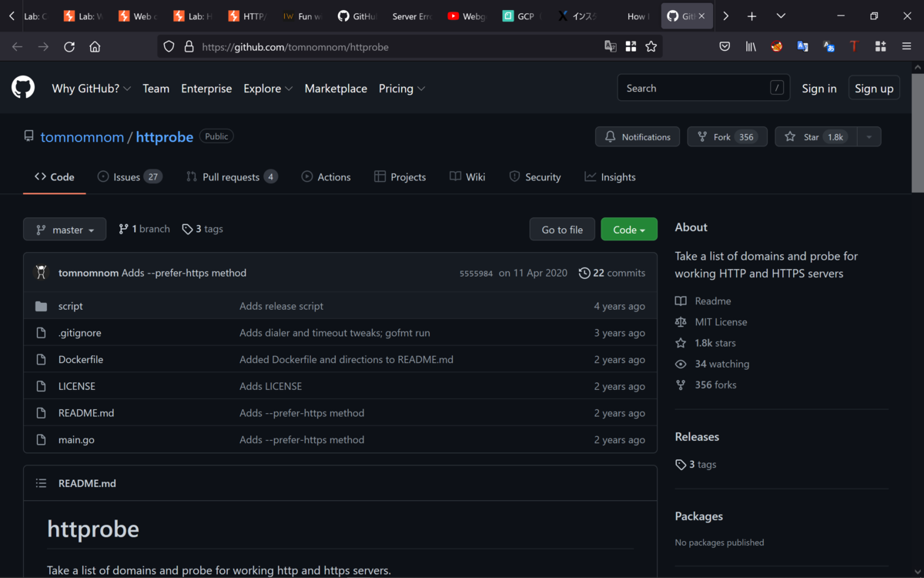Image resolution: width=924 pixels, height=578 pixels.
Task: Click the translate page icon in address bar
Action: pyautogui.click(x=611, y=47)
